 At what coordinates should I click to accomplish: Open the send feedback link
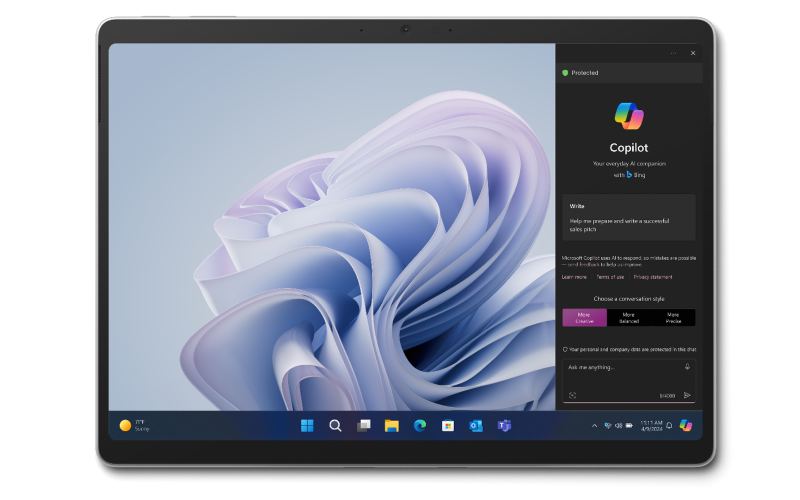click(x=584, y=265)
